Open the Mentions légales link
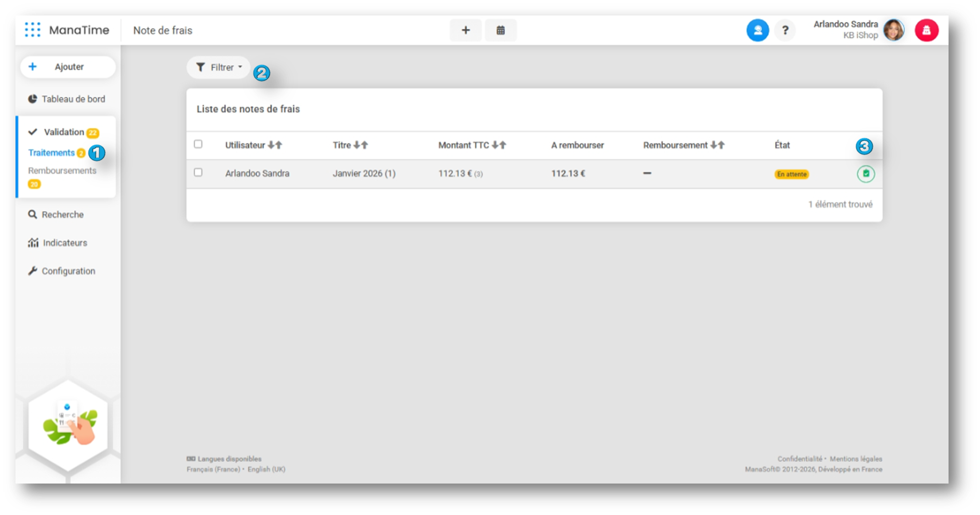Image resolution: width=980 pixels, height=515 pixels. (856, 459)
